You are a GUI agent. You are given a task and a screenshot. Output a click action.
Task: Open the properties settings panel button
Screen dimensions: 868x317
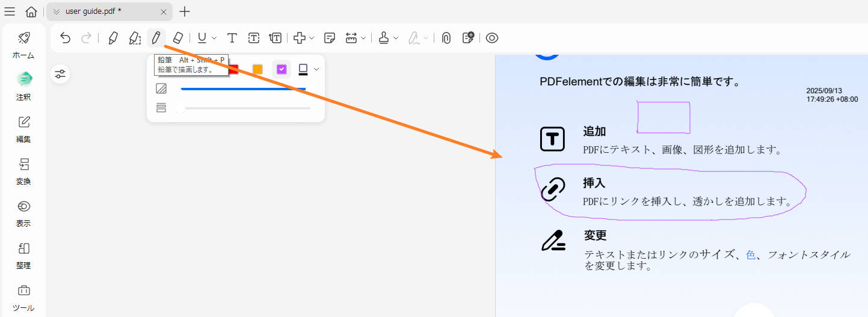click(x=60, y=74)
